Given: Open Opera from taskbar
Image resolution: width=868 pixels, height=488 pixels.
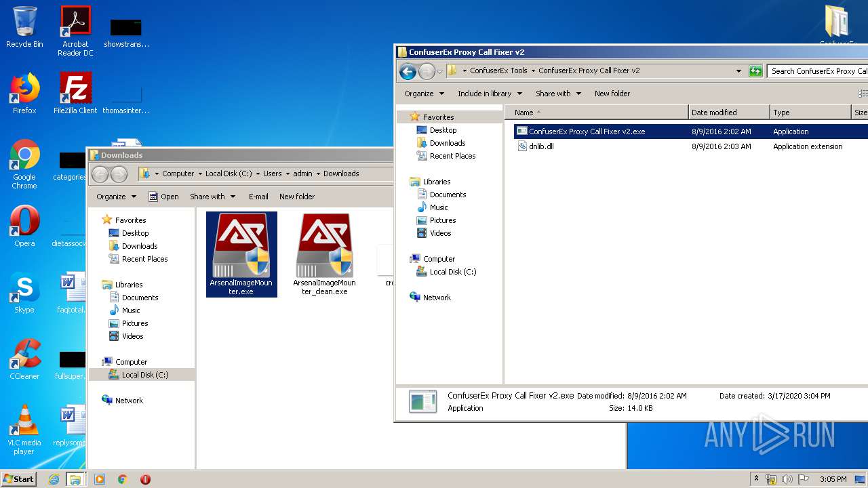Looking at the screenshot, I should tap(145, 479).
